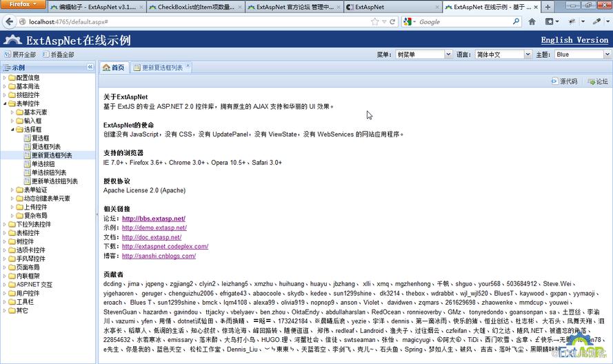Viewport: 613px width, 364px height.
Task: Switch to the browser tab titled ExtAspNet
Action: (x=393, y=7)
